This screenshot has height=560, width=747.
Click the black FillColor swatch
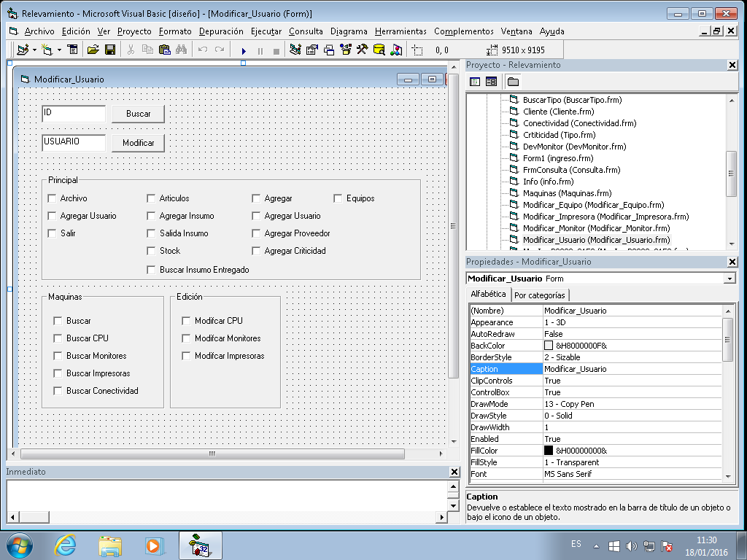pyautogui.click(x=549, y=451)
